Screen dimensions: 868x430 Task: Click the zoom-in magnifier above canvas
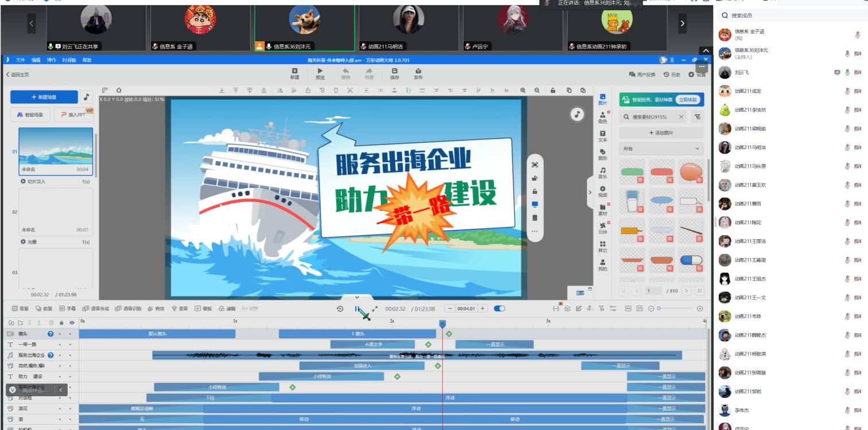[523, 91]
